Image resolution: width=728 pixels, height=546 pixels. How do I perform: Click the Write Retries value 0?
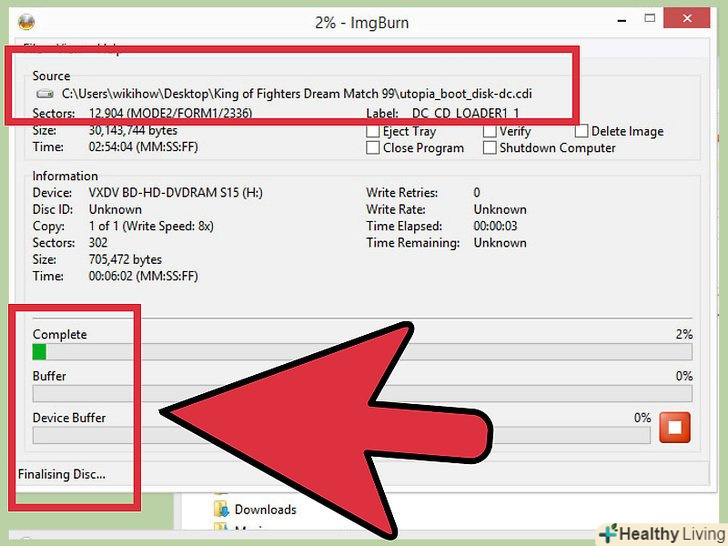476,193
